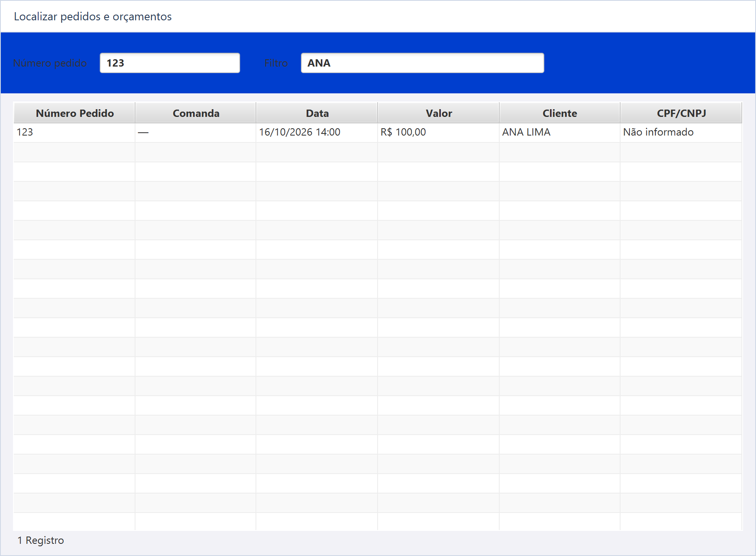Sort by the Data column header
756x556 pixels.
pos(317,113)
